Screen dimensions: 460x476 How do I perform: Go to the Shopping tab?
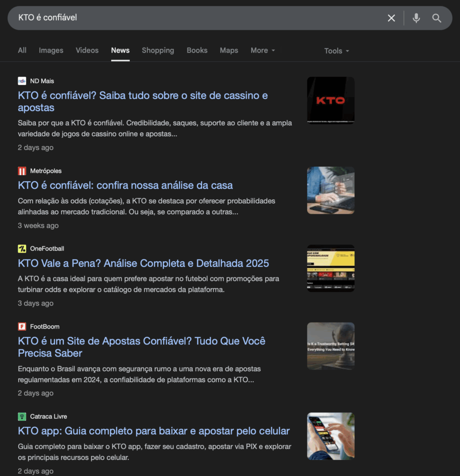(158, 50)
